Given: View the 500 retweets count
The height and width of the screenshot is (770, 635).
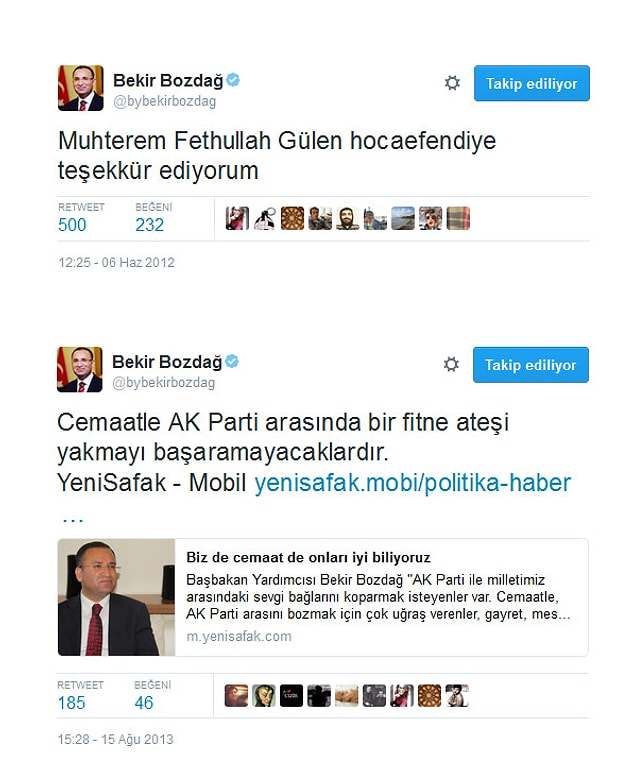Looking at the screenshot, I should click(72, 225).
